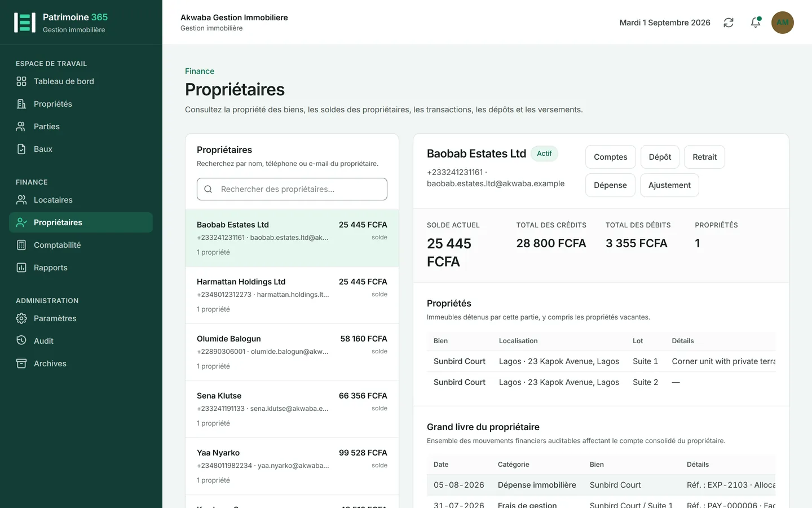The height and width of the screenshot is (508, 812).
Task: Click Akwaba Gestion Immobiliere header title
Action: [x=234, y=17]
